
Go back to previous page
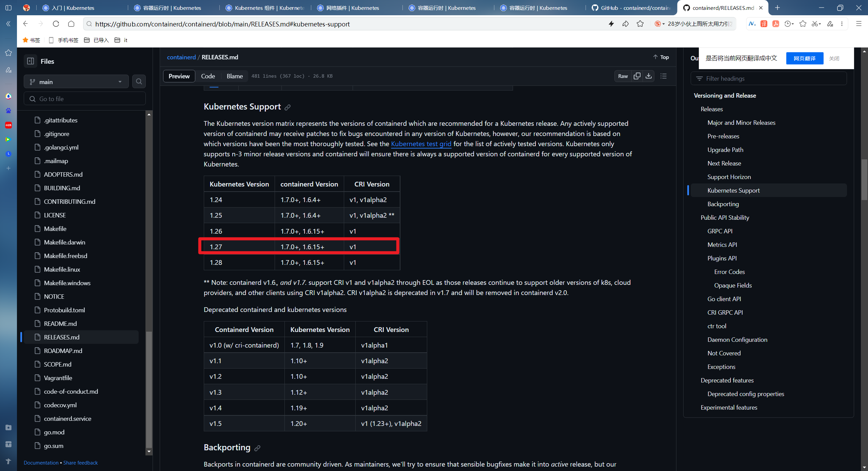point(25,24)
